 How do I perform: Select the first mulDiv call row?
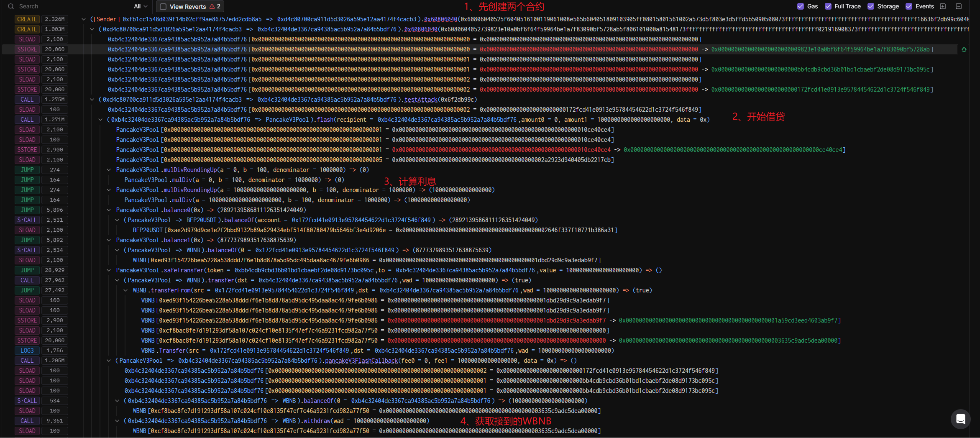(234, 180)
